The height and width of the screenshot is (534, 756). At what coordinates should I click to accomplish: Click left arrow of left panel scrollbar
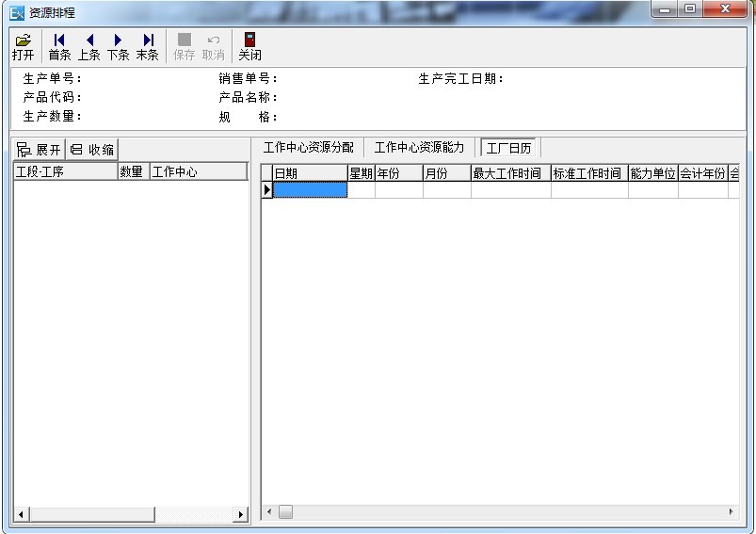coord(22,514)
